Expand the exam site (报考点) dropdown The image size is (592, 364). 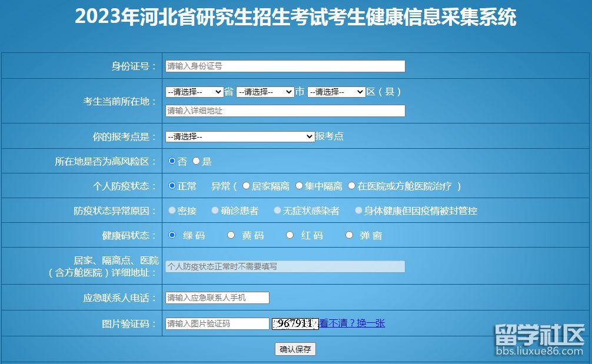coord(240,136)
